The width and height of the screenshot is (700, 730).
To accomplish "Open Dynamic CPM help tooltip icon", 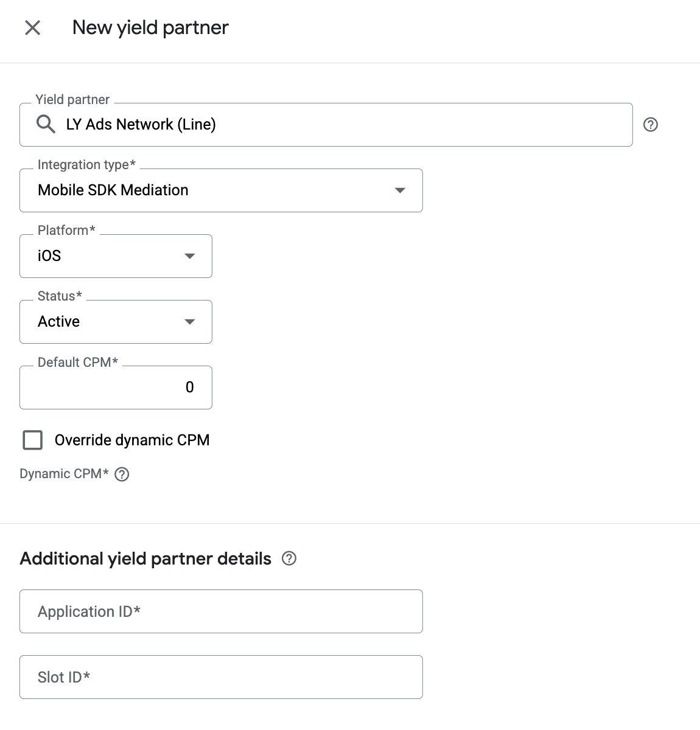I will pyautogui.click(x=122, y=474).
